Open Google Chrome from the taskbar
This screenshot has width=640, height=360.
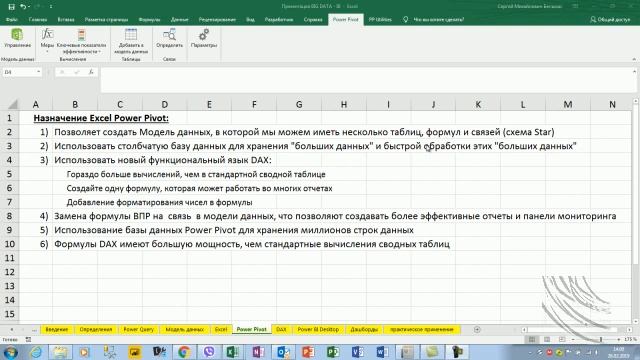tap(184, 352)
